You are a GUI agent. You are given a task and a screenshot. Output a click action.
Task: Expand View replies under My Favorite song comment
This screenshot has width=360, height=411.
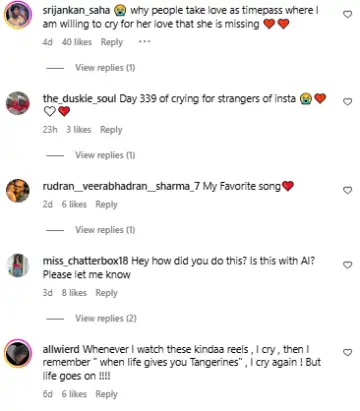pyautogui.click(x=105, y=230)
